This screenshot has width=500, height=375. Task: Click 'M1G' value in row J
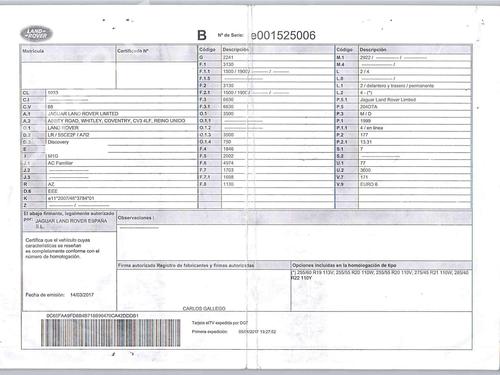(x=53, y=156)
